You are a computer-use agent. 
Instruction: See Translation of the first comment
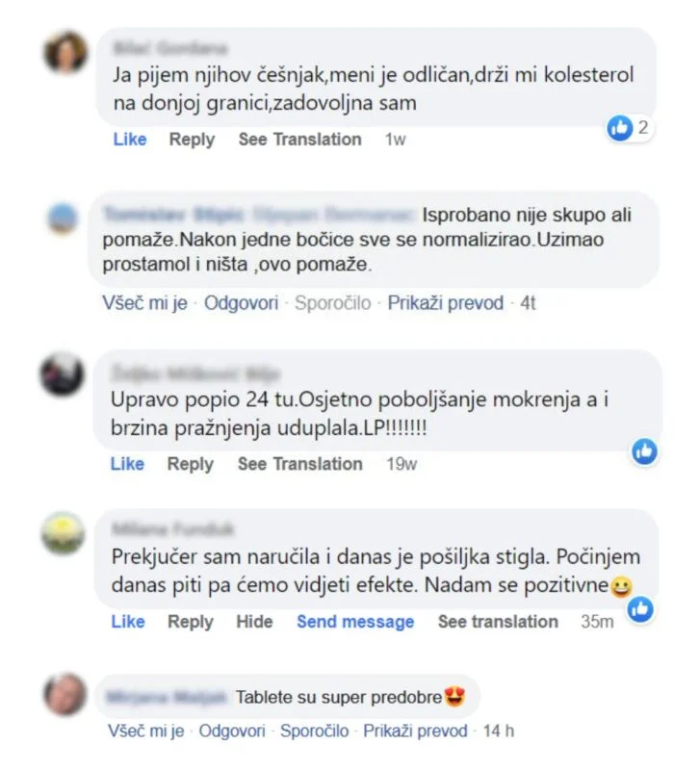point(299,140)
